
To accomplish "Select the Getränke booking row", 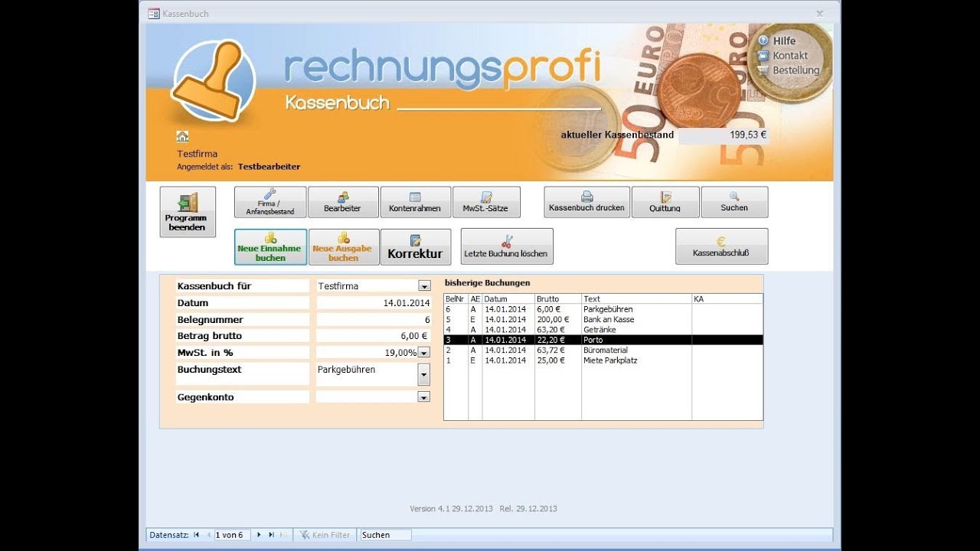I will click(x=603, y=330).
